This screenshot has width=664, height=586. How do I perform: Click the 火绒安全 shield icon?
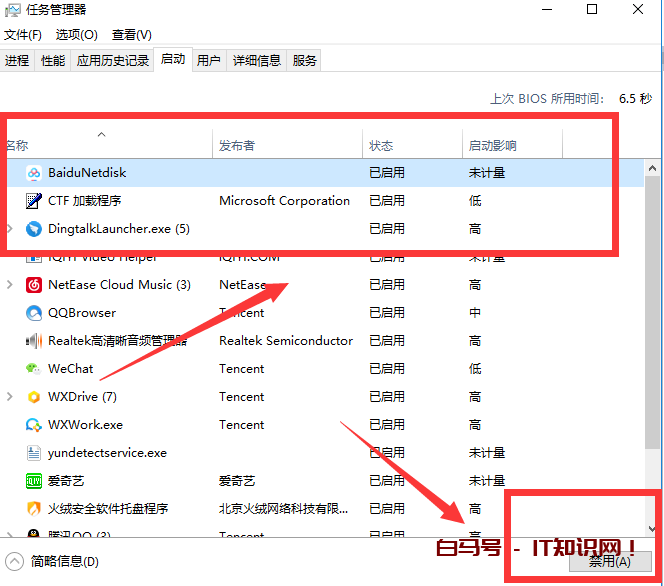(x=34, y=509)
